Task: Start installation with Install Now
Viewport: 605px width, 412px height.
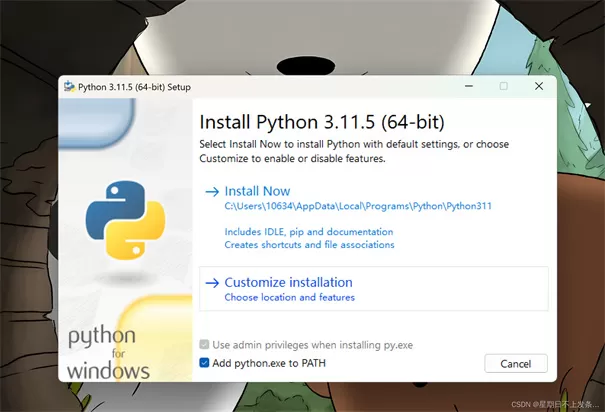Action: [x=257, y=191]
